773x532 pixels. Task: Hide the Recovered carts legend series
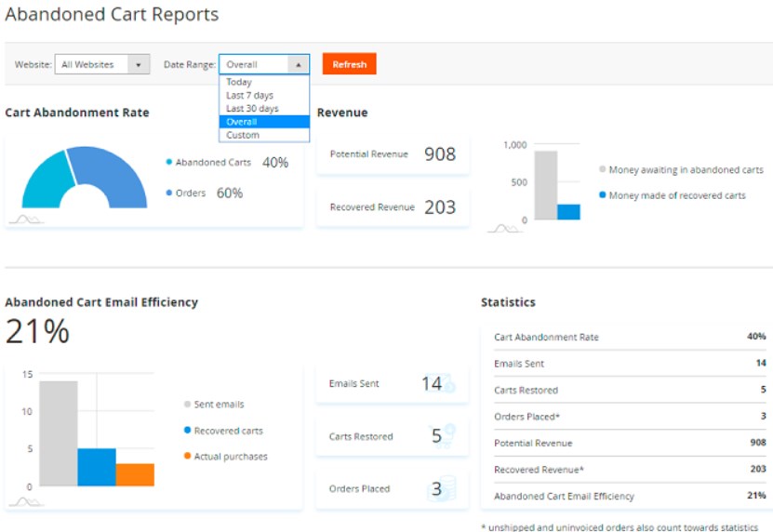[187, 431]
